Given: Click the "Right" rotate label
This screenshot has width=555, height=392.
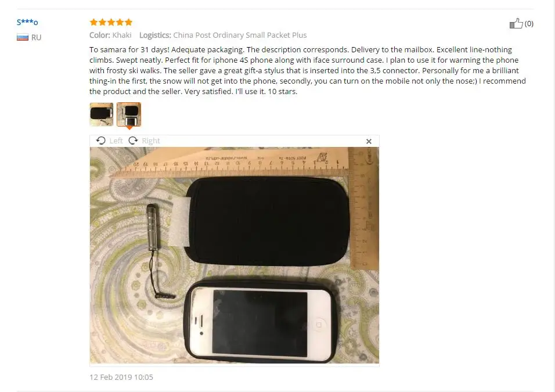Looking at the screenshot, I should click(151, 141).
